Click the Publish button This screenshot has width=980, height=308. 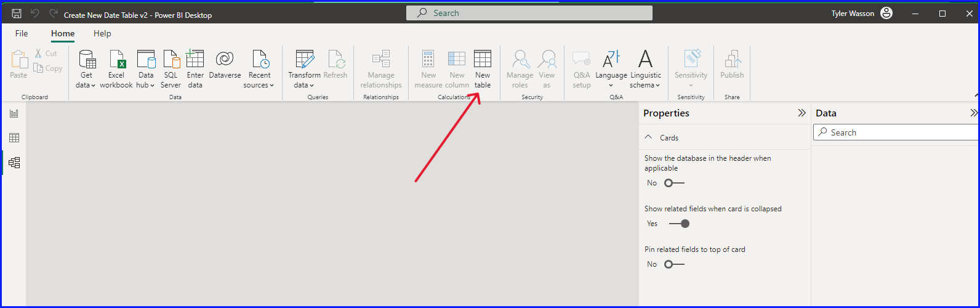click(732, 65)
